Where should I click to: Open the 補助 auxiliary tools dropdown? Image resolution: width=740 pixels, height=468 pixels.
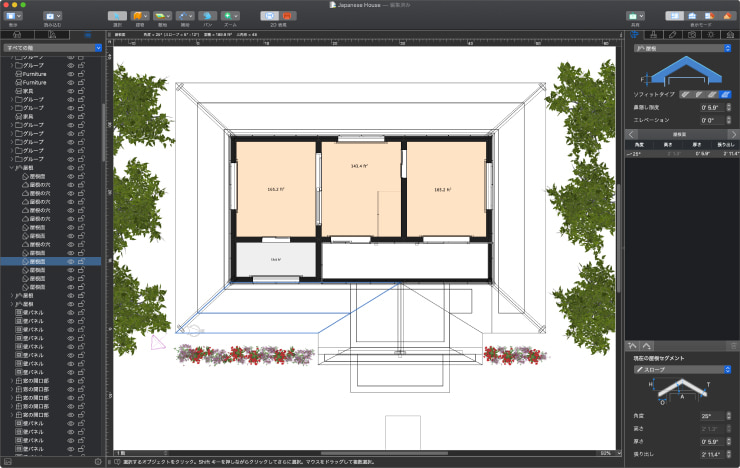click(185, 16)
